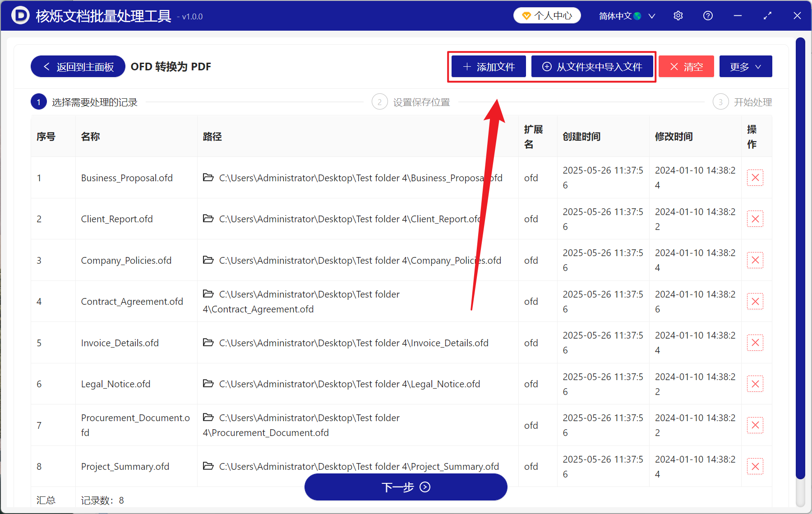Select the Client_Report.ofd file name
812x514 pixels.
point(117,219)
